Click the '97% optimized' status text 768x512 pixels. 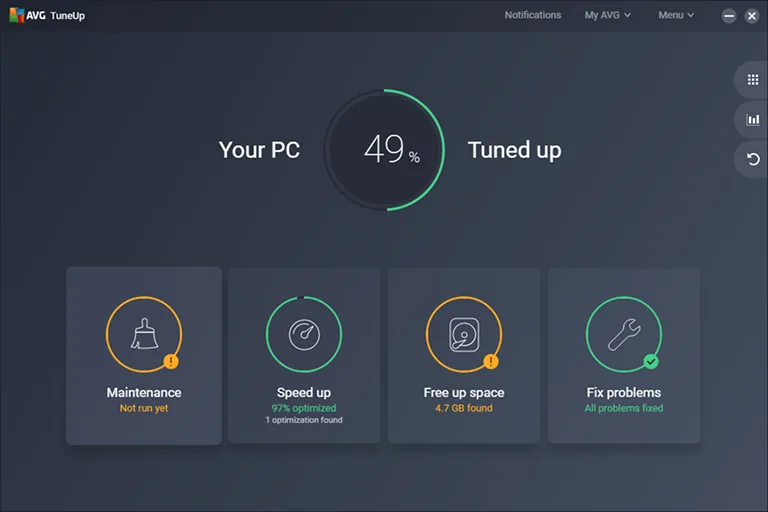tap(304, 408)
